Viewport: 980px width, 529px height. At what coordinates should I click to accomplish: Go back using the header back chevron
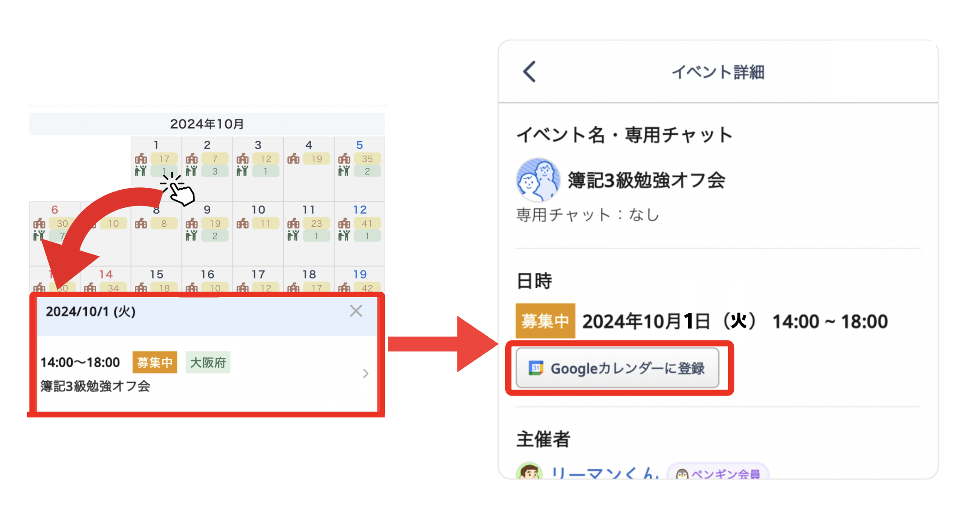click(529, 72)
